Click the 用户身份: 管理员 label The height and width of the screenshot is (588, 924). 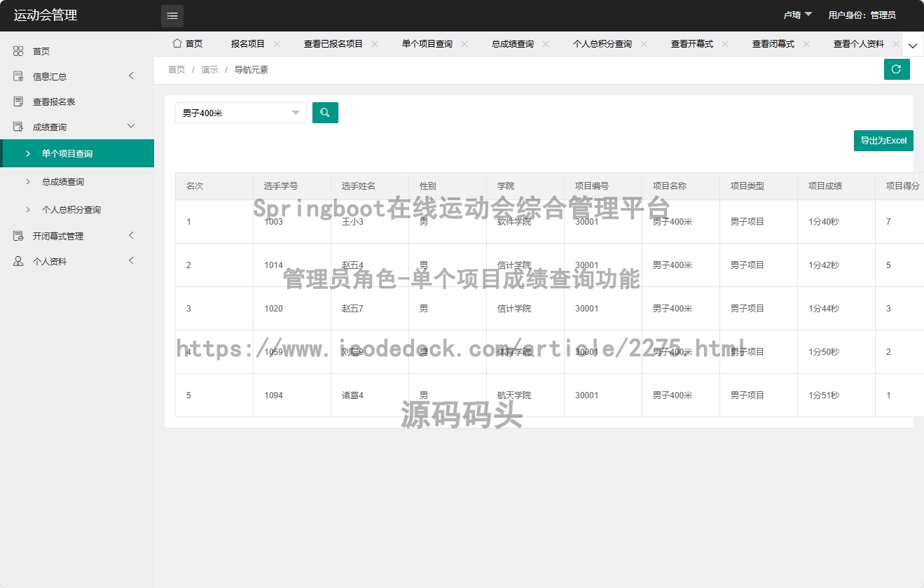[x=862, y=15]
